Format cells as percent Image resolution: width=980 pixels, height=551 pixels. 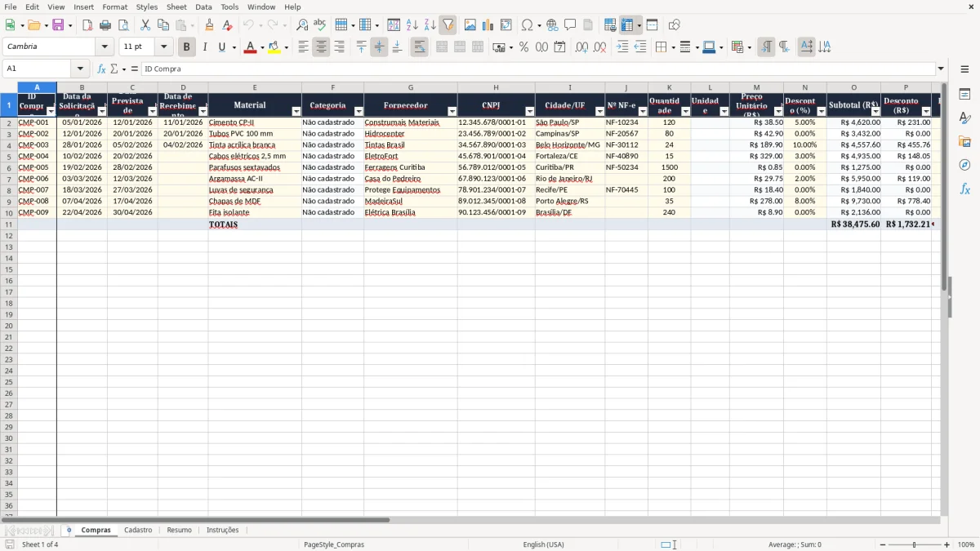click(524, 47)
